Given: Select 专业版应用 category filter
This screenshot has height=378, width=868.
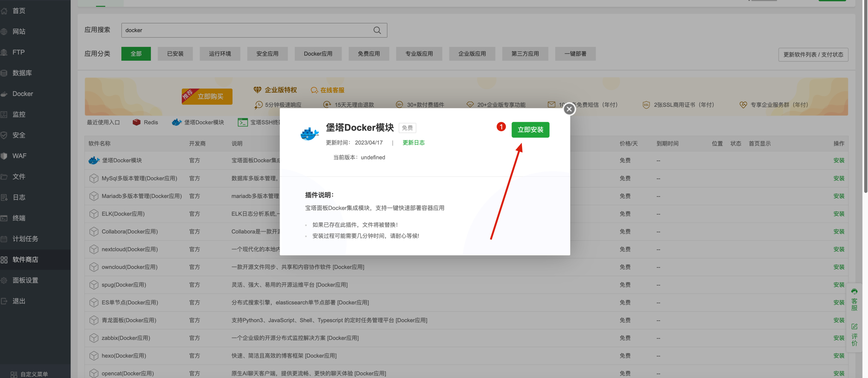Looking at the screenshot, I should tap(419, 54).
